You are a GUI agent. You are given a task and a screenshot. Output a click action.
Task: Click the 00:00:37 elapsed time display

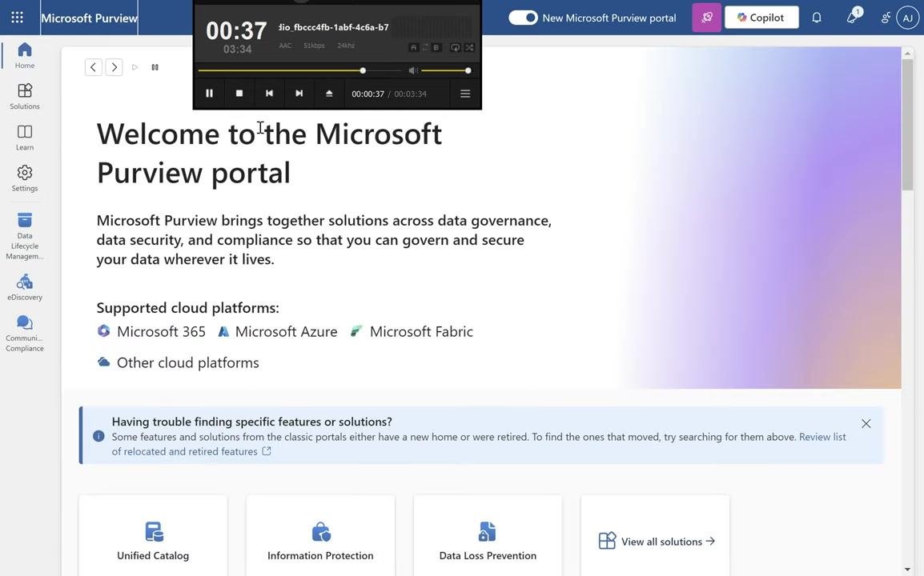pyautogui.click(x=368, y=94)
